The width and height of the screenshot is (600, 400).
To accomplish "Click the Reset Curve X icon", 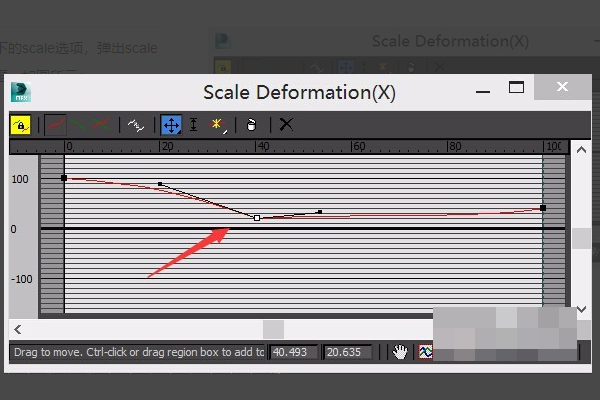I will (x=286, y=124).
